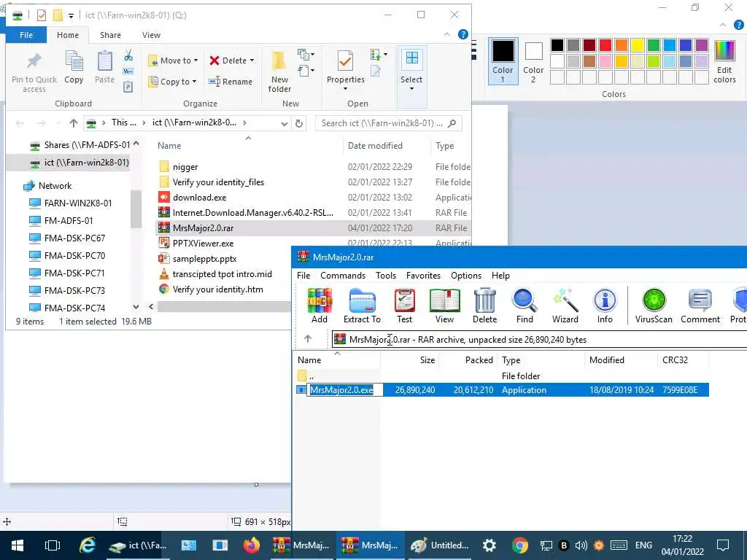Select Color 1 in Paint
Screen dimensions: 747x560
tap(503, 61)
